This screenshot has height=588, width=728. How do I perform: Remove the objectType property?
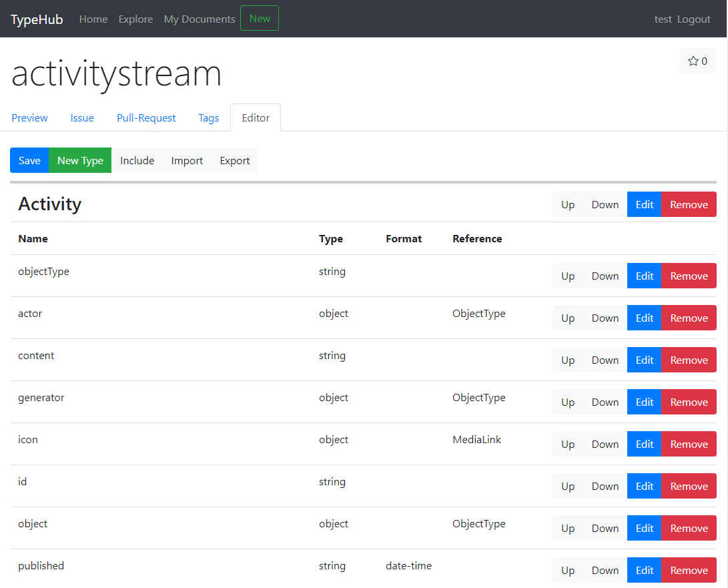(x=689, y=276)
